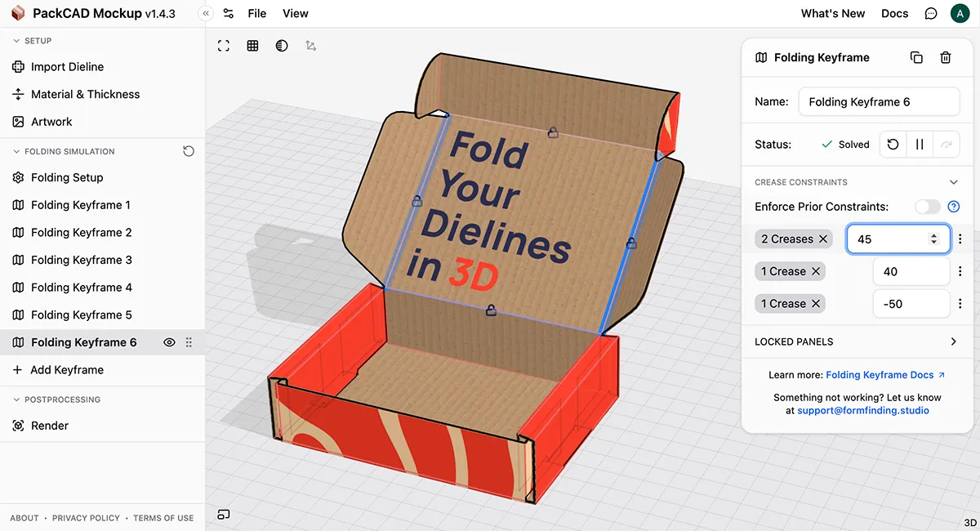Open the File menu
Image resolution: width=980 pixels, height=531 pixels.
(x=257, y=13)
